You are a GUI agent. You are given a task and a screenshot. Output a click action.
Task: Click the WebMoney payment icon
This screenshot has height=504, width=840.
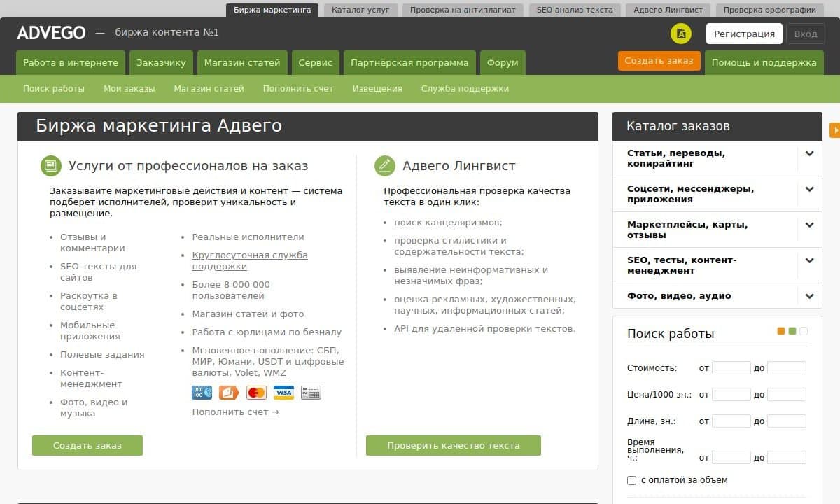(202, 393)
